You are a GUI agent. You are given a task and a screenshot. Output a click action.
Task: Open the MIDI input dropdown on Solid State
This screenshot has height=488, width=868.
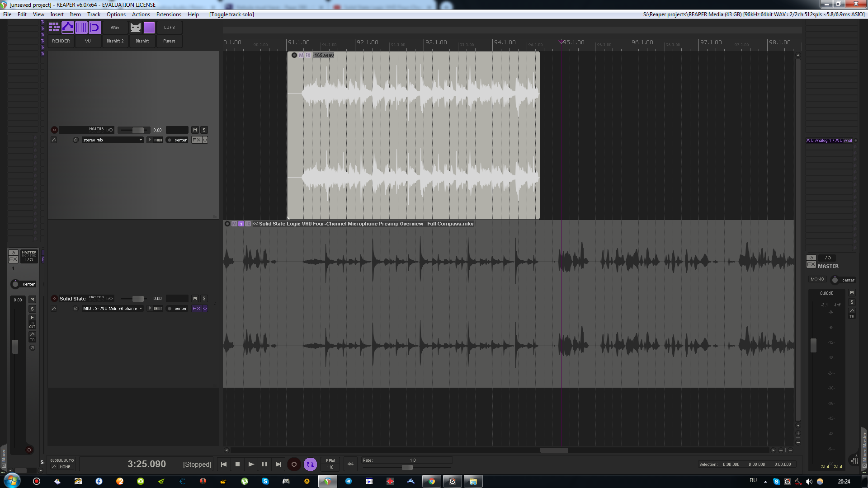(113, 309)
